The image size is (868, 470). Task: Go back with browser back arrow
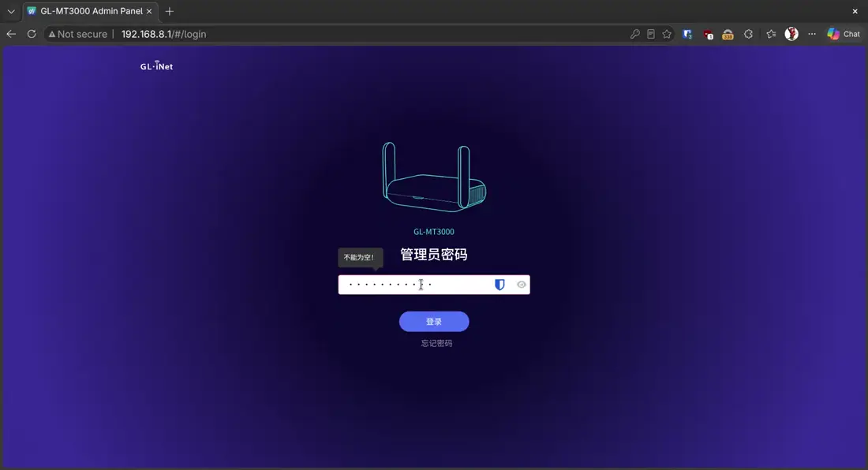11,34
